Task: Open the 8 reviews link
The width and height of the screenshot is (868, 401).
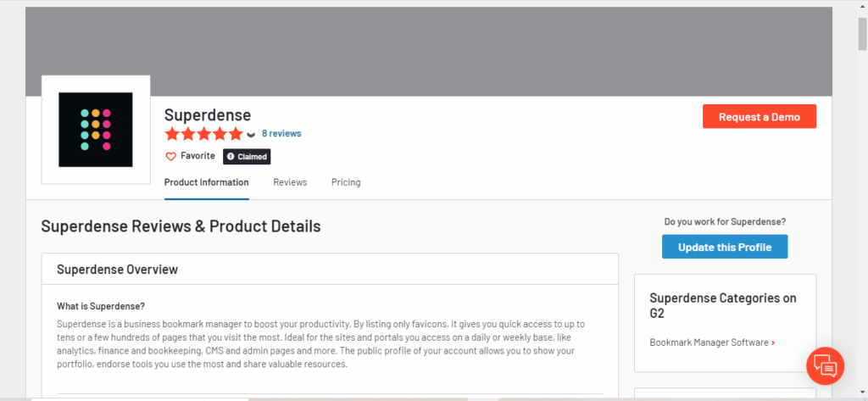Action: coord(281,133)
